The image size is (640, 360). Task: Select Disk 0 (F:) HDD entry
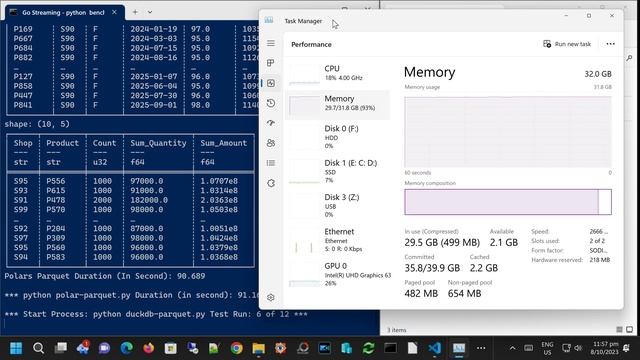[338, 137]
